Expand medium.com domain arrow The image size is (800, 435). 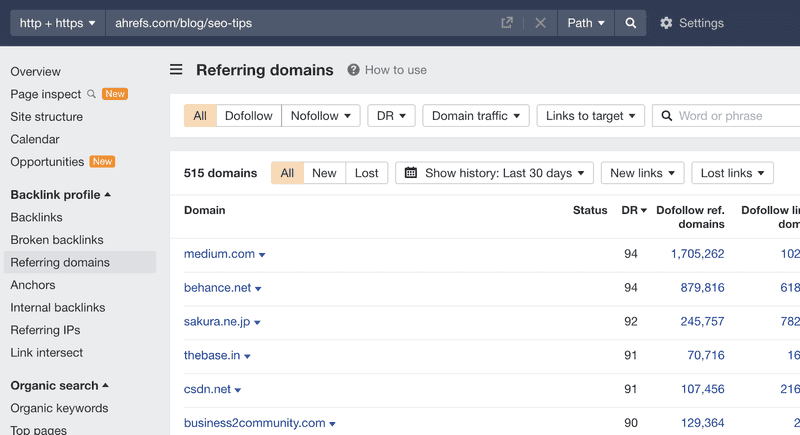point(262,254)
